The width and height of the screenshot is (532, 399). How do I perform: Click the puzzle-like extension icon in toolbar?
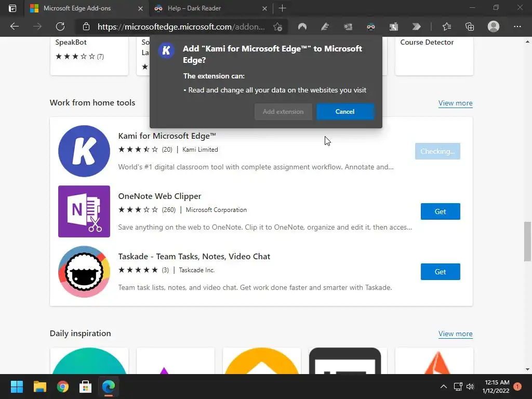(394, 26)
